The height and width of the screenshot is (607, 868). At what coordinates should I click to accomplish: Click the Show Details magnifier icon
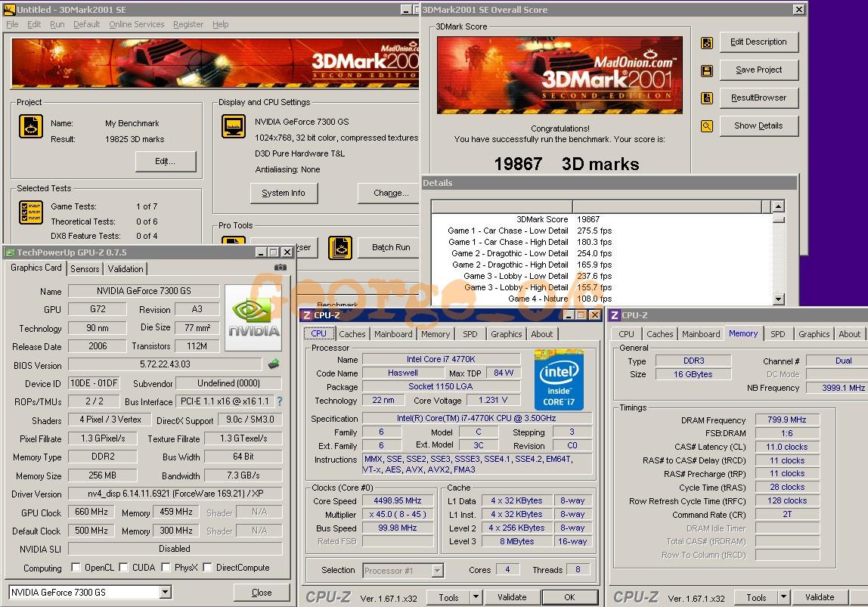(x=707, y=126)
